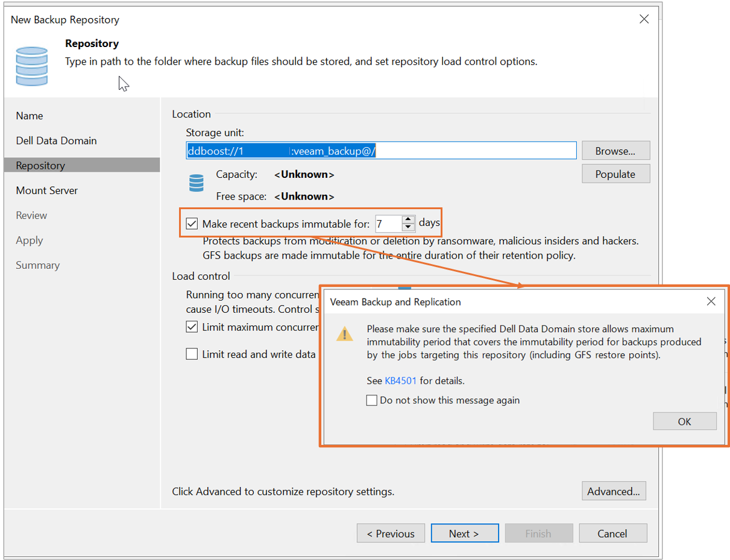Screen dimensions: 730x560
Task: Close the Veeam Backup and Replication dialog
Action: (711, 301)
